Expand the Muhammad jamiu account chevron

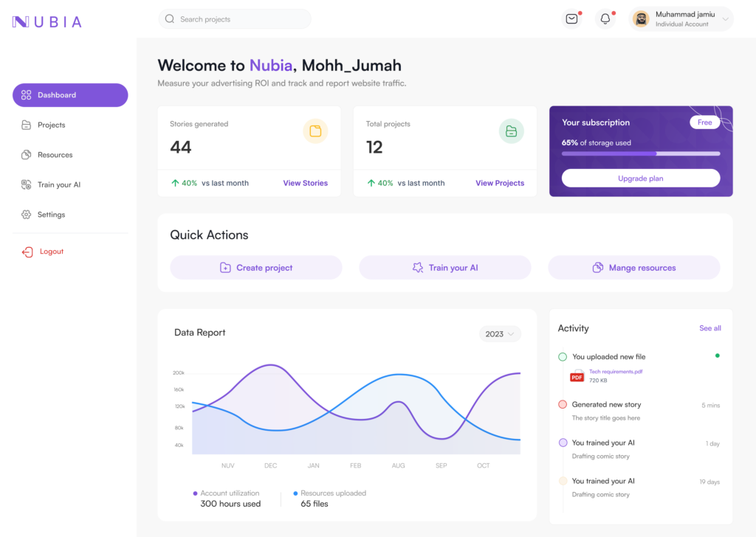point(725,19)
